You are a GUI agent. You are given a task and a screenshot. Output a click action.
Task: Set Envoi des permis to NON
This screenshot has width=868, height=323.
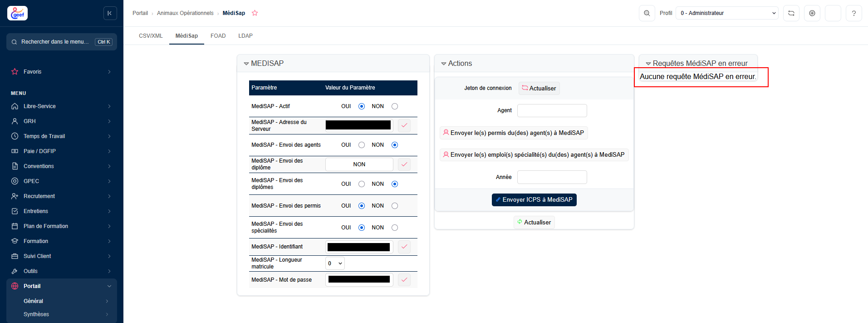395,206
